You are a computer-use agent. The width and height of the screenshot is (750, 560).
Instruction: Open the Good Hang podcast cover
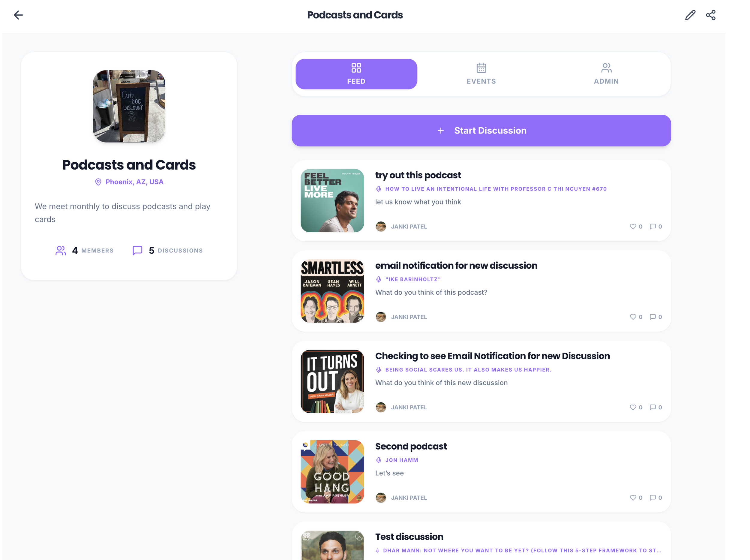click(x=332, y=472)
